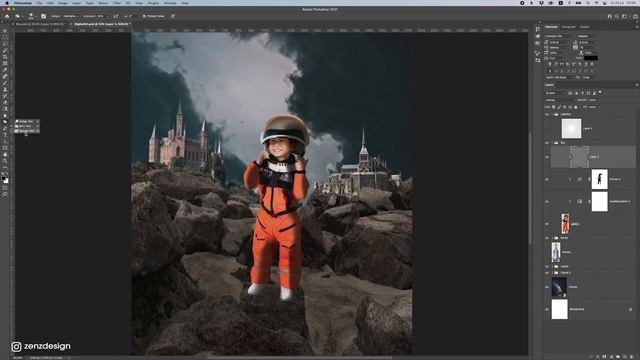
Task: Select the Clone Stamp tool
Action: click(x=5, y=90)
